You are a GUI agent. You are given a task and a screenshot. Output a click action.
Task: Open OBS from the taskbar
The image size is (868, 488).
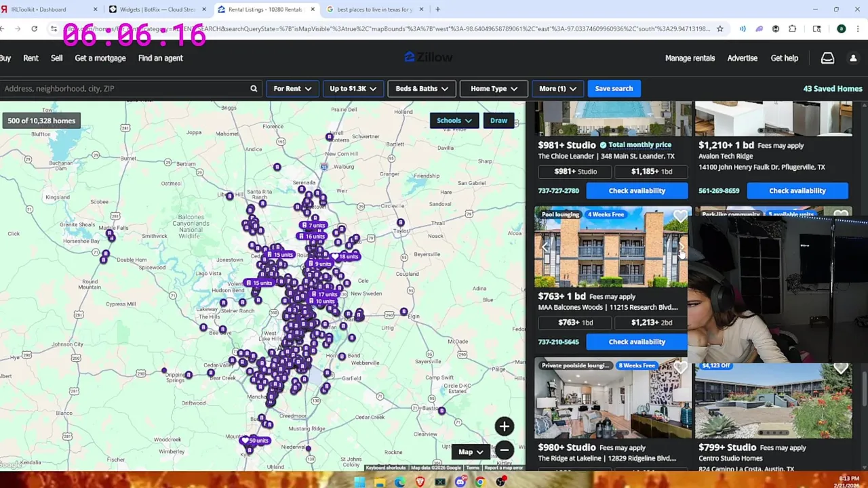tap(500, 482)
